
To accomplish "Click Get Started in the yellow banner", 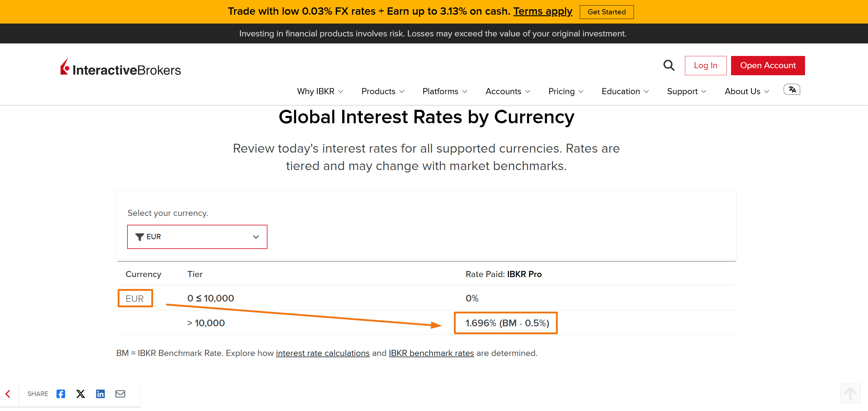I will coord(606,12).
